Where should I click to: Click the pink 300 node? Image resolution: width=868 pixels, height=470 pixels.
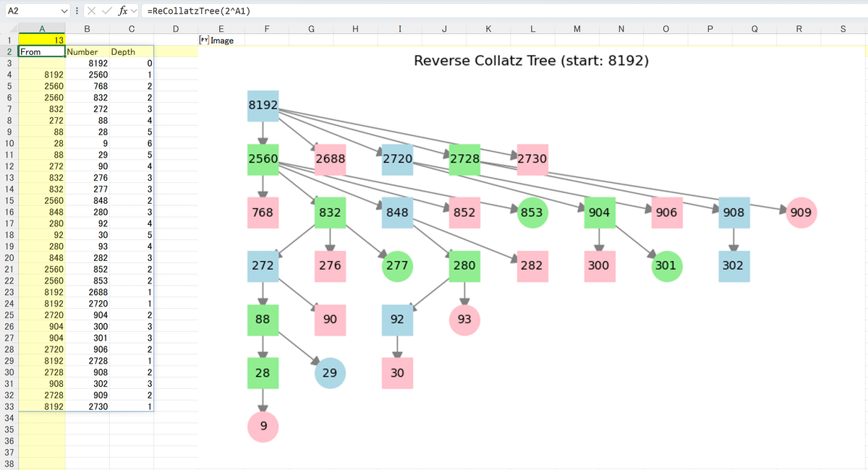(x=599, y=266)
